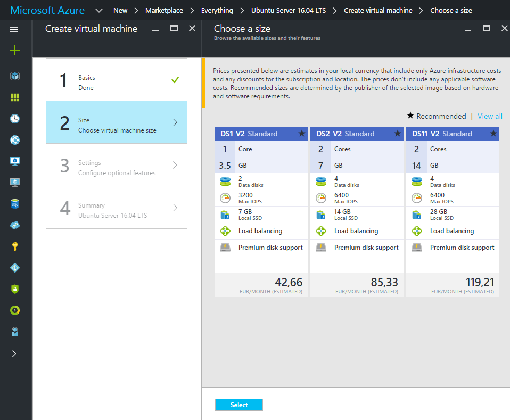Expand the dropdown arrow beside Microsoft Azure

tap(99, 11)
